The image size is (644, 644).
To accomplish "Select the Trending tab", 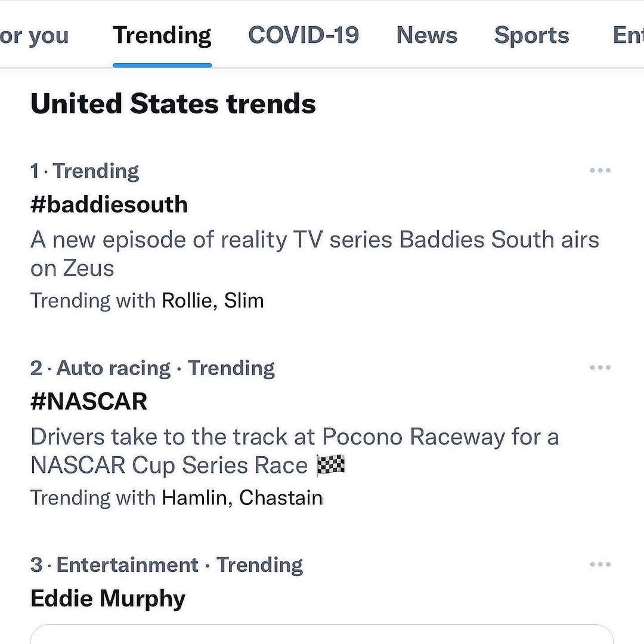I will coord(162,35).
